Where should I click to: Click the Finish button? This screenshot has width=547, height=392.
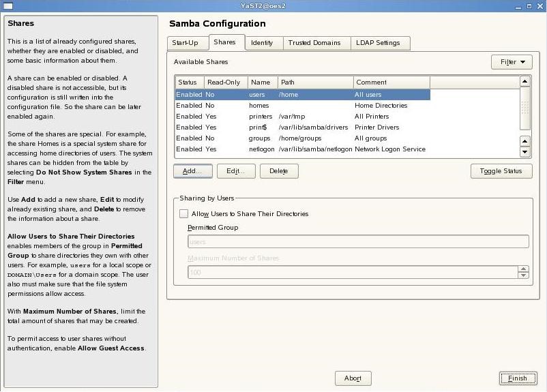518,378
